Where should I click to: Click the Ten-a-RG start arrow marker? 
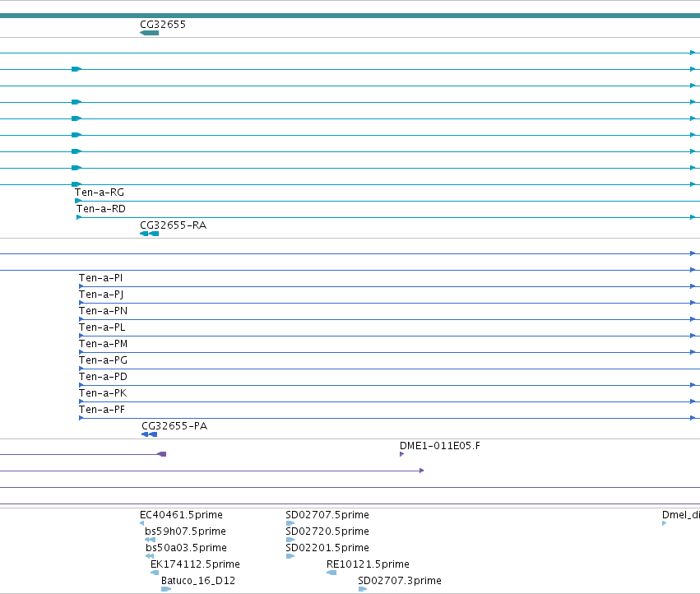[x=77, y=201]
